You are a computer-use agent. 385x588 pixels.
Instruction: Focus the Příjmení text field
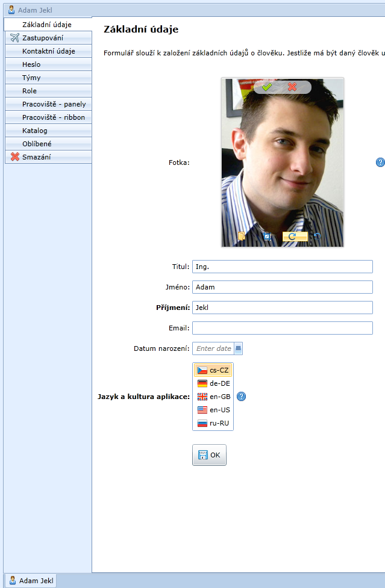[282, 308]
